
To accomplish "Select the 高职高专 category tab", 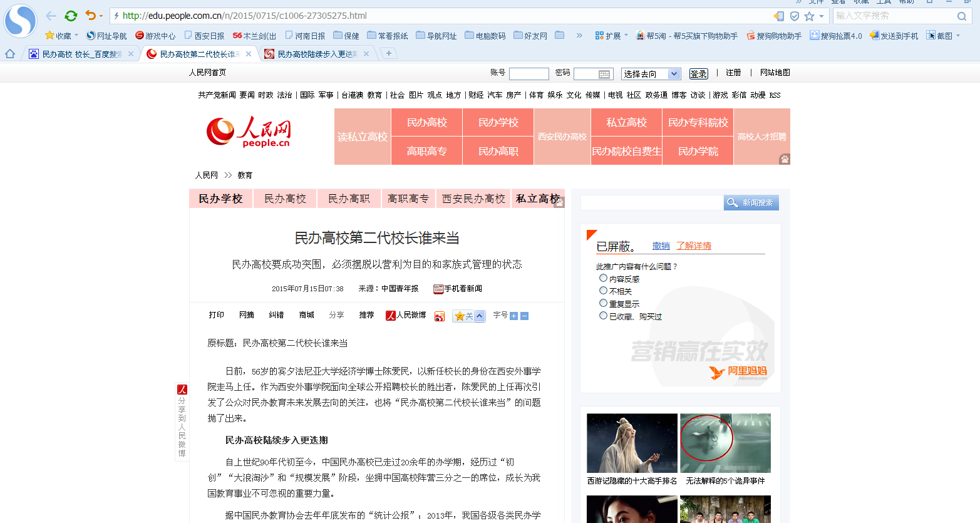I will click(408, 199).
